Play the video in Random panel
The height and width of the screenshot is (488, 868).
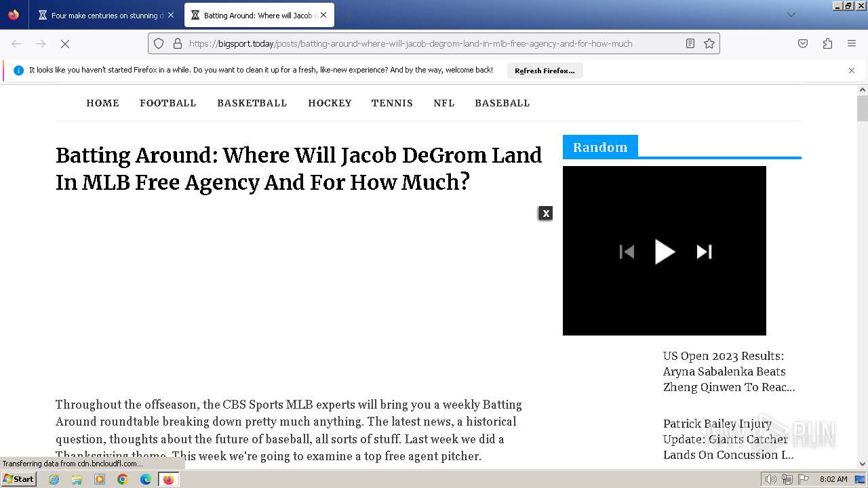click(x=665, y=251)
